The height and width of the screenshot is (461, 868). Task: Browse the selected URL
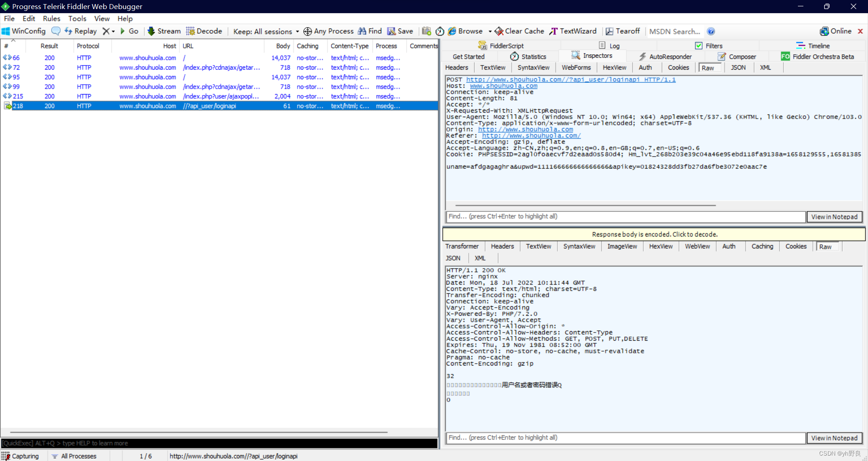click(x=465, y=31)
